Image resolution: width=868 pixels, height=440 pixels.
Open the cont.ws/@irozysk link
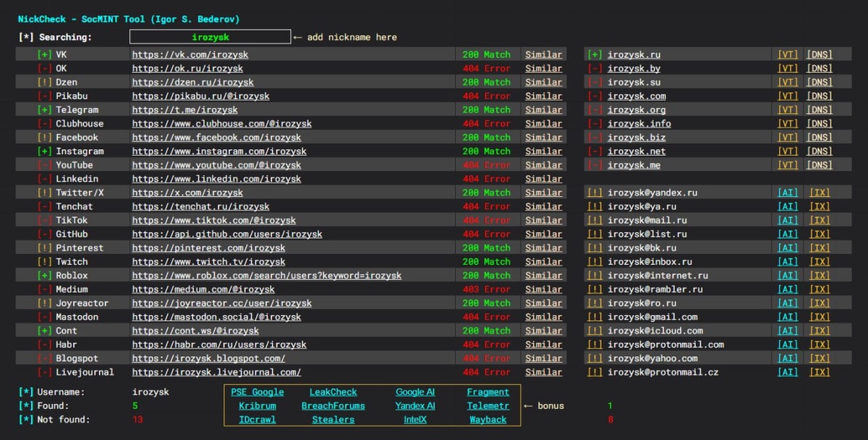click(195, 331)
